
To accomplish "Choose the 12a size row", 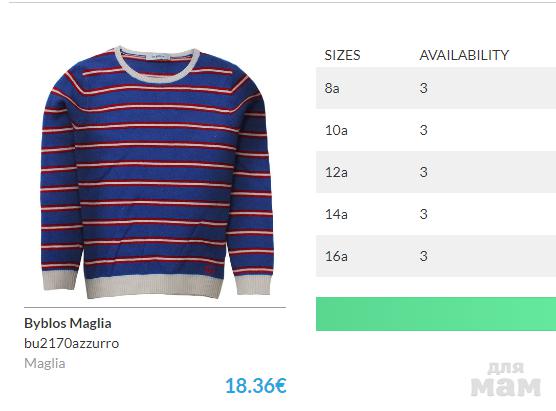I will [x=436, y=172].
